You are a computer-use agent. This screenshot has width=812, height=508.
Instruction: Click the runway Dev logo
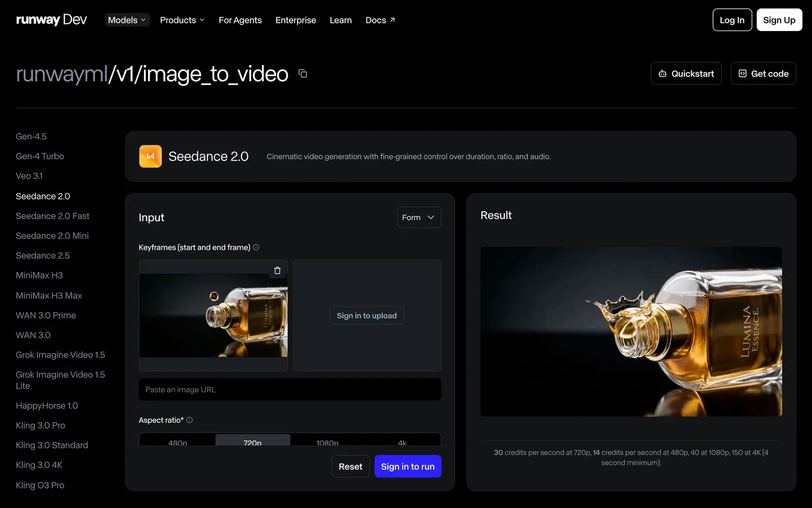pos(51,20)
